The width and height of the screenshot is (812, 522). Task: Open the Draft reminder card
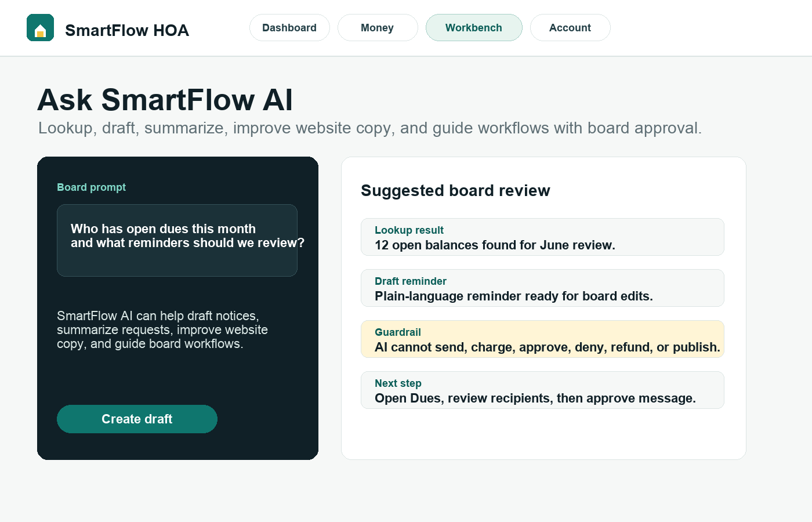pyautogui.click(x=542, y=288)
